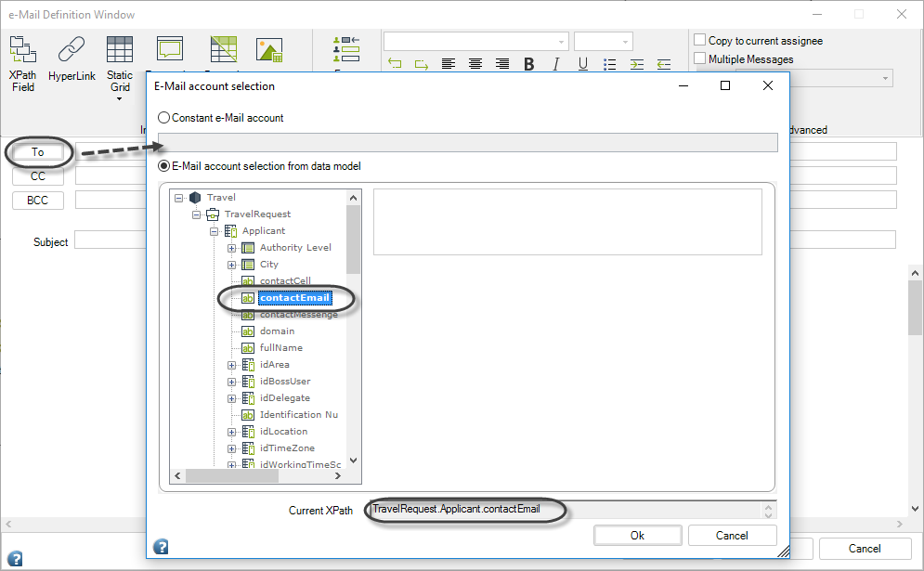Open help in account selection dialog
924x571 pixels.
point(161,547)
